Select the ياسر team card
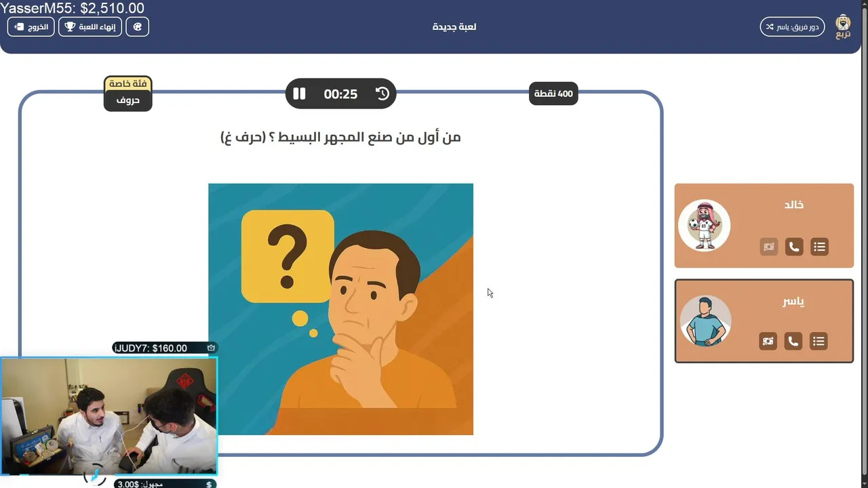The image size is (868, 488). point(764,321)
